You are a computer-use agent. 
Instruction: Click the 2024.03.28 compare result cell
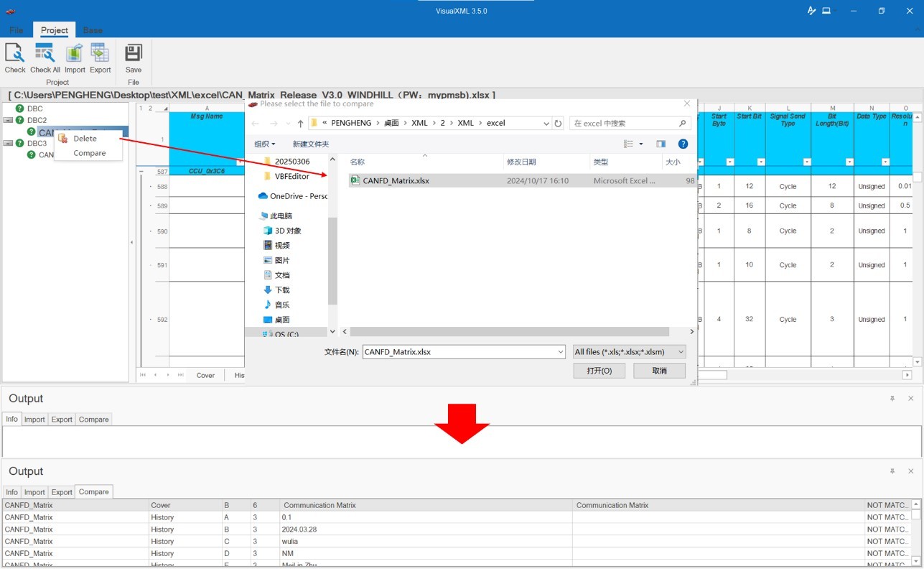tap(426, 529)
